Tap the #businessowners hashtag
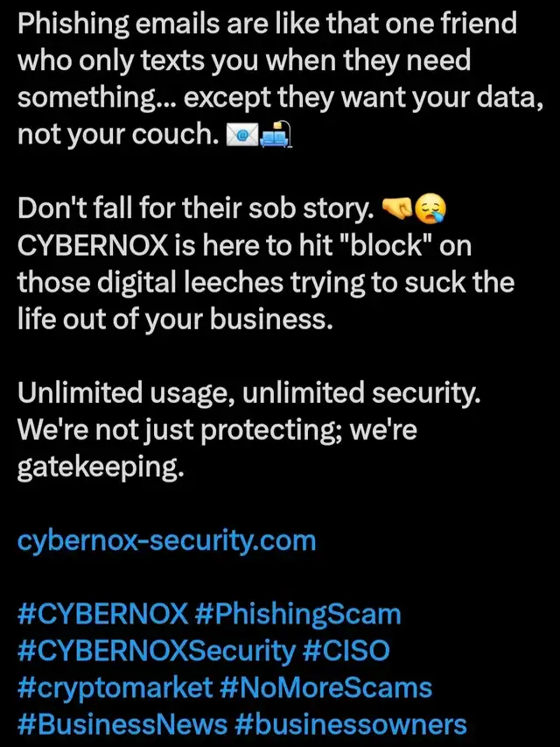Image resolution: width=560 pixels, height=747 pixels. tap(351, 725)
